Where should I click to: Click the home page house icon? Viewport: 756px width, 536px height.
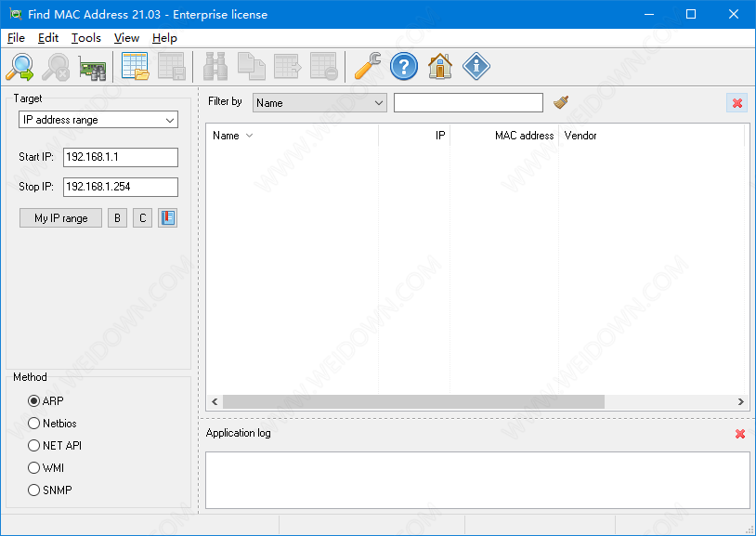coord(439,67)
